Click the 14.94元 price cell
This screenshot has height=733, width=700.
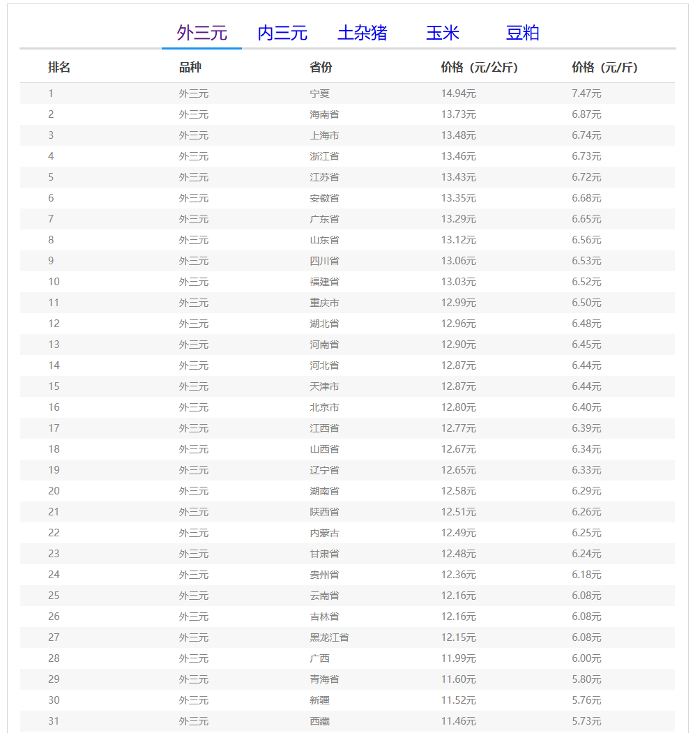[x=458, y=93]
